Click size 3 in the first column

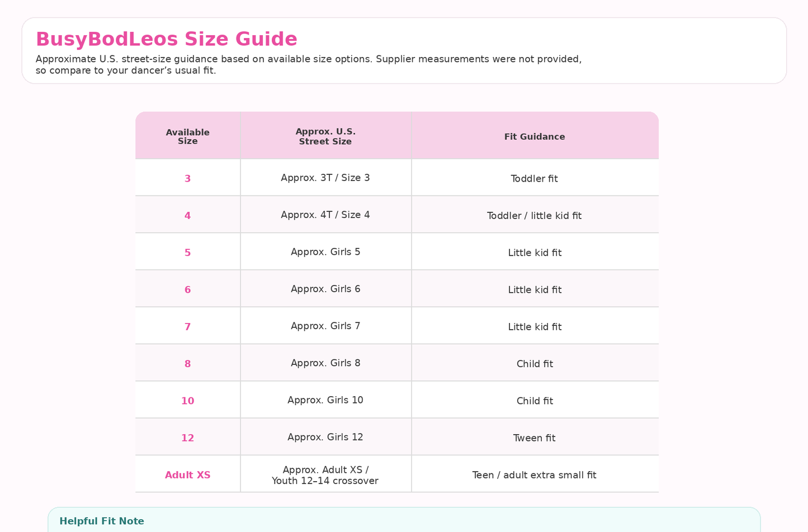coord(187,179)
